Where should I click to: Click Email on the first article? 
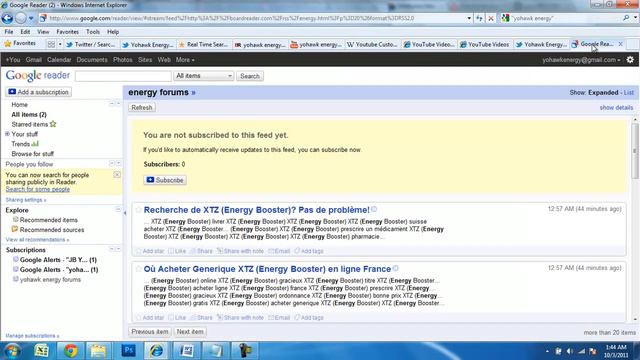[x=279, y=251]
